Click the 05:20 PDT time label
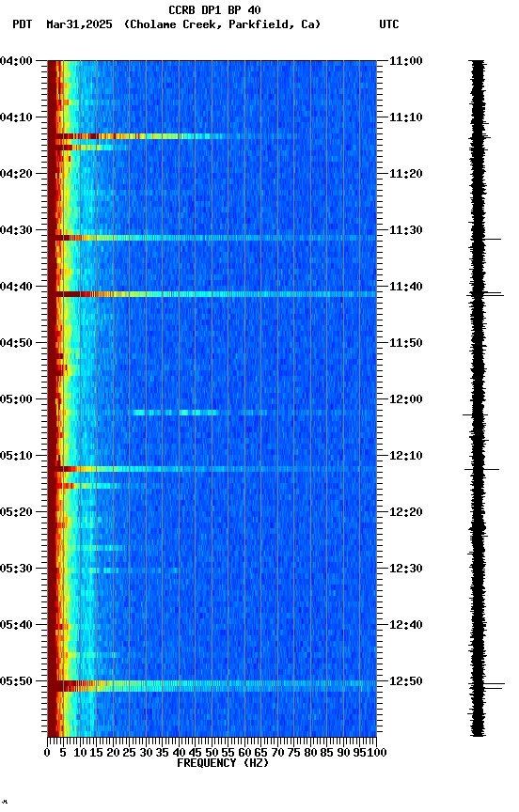Screen dimensions: 519x812 coord(16,513)
